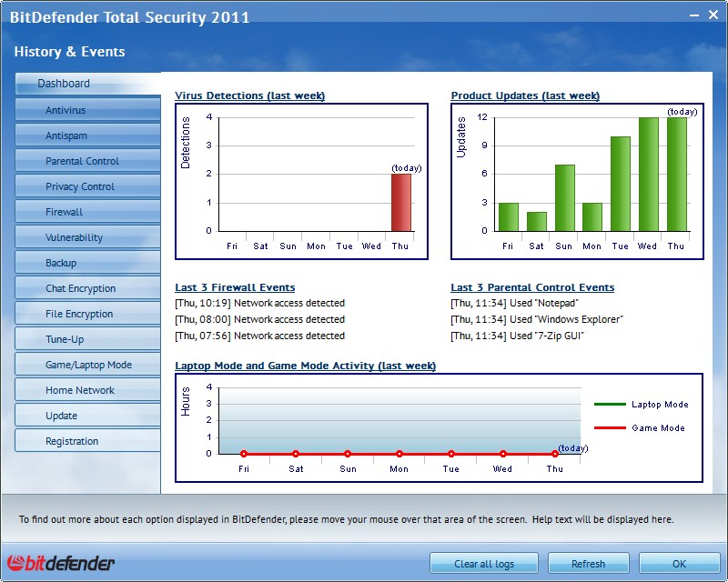Open Virus Detections (last week) link
Viewport: 728px width, 582px height.
249,95
